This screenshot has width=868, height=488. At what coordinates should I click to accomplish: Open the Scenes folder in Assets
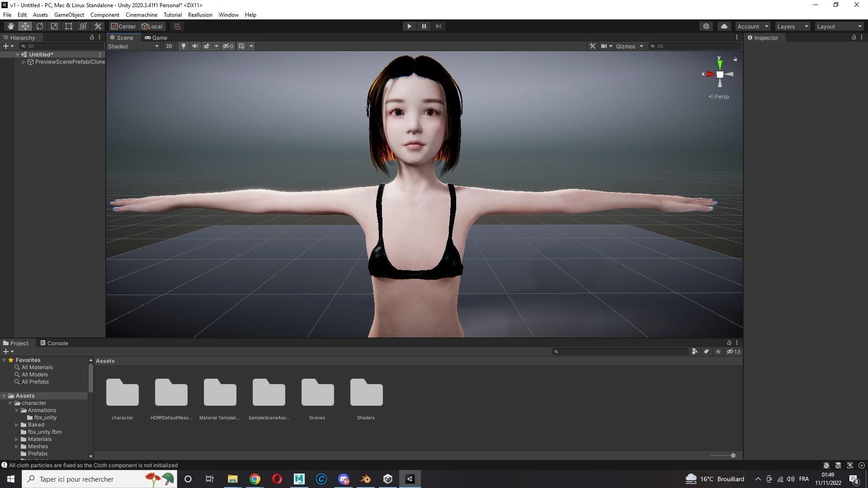(317, 392)
